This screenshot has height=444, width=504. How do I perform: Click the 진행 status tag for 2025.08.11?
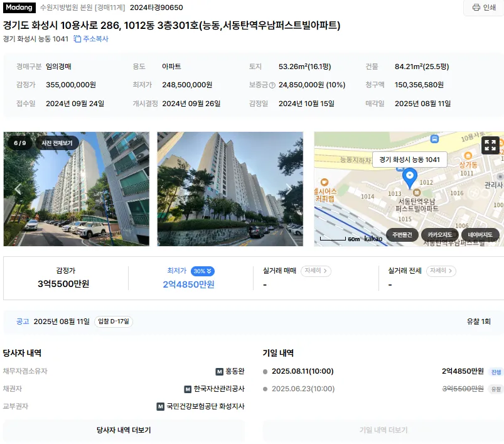[496, 372]
